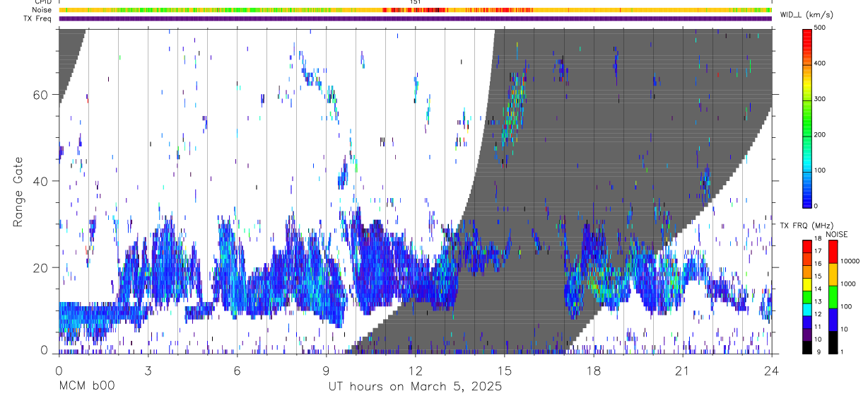868x401 pixels.
Task: Click the spectral width color bar
Action: [808, 117]
